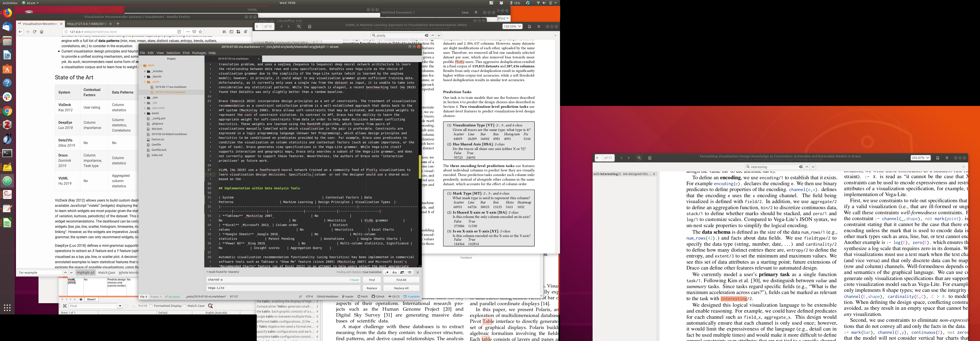Toggle Match Case Aa button in Atom find

(394, 272)
